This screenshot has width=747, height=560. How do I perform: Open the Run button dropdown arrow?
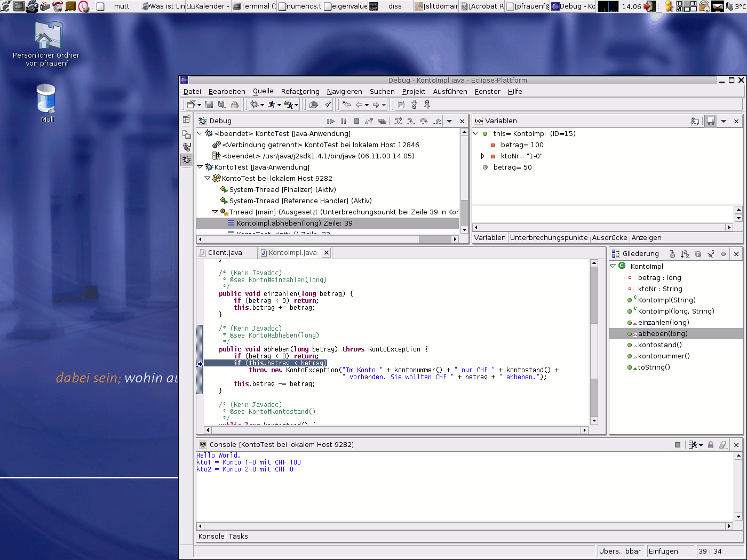279,105
